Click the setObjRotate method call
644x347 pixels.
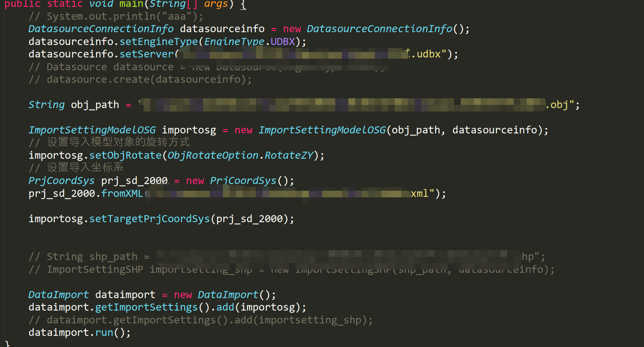tap(125, 156)
